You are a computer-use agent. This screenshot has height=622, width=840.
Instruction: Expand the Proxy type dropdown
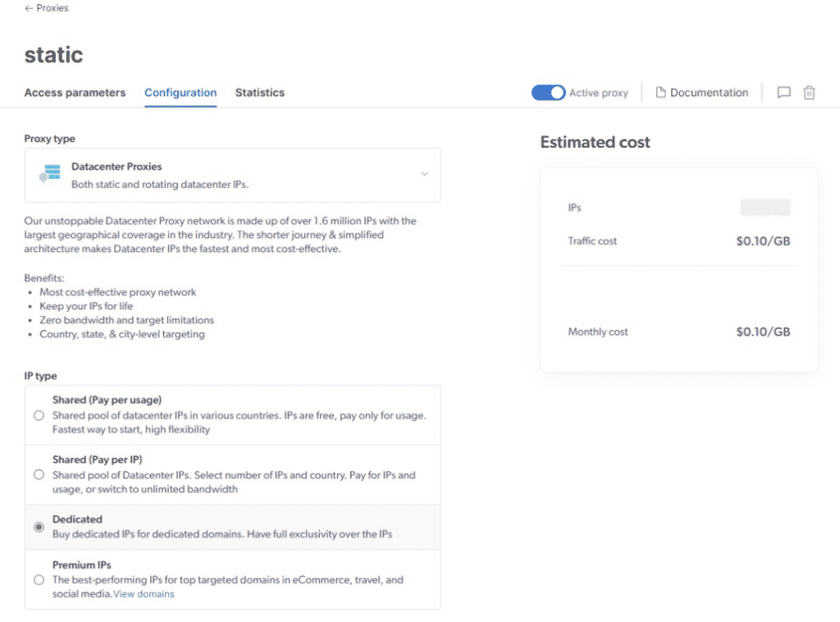pyautogui.click(x=232, y=174)
